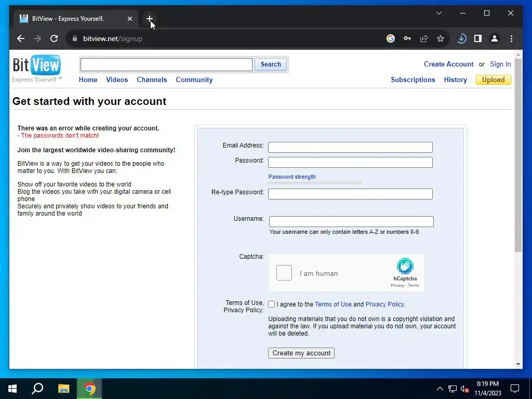This screenshot has width=532, height=399.
Task: Open the Community nav item
Action: click(x=194, y=79)
